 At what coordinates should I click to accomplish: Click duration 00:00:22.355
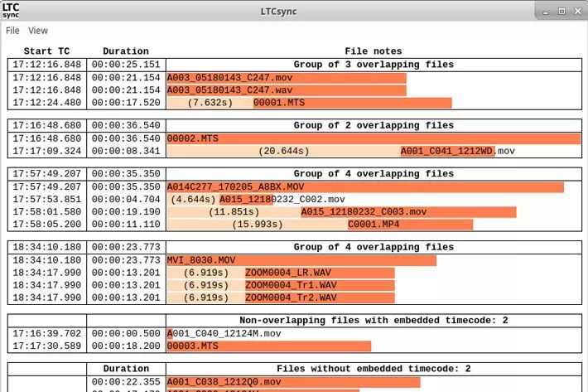coord(126,382)
